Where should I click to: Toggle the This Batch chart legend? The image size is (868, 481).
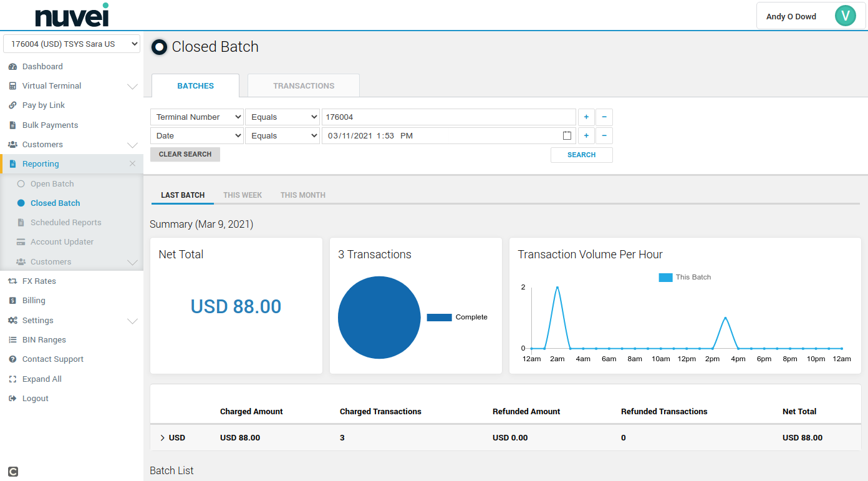point(685,278)
